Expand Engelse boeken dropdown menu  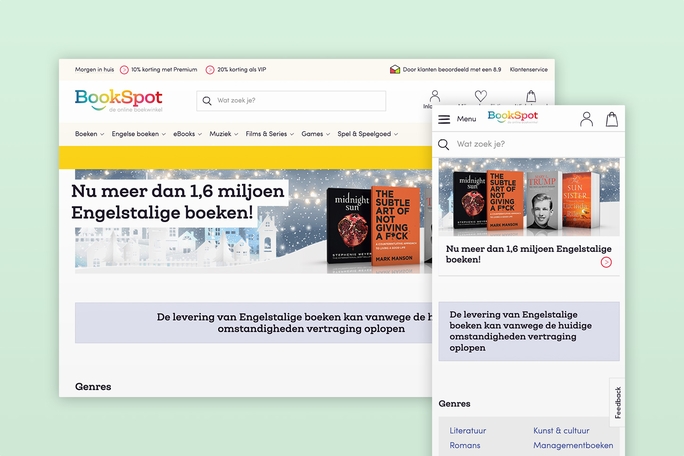[x=139, y=134]
